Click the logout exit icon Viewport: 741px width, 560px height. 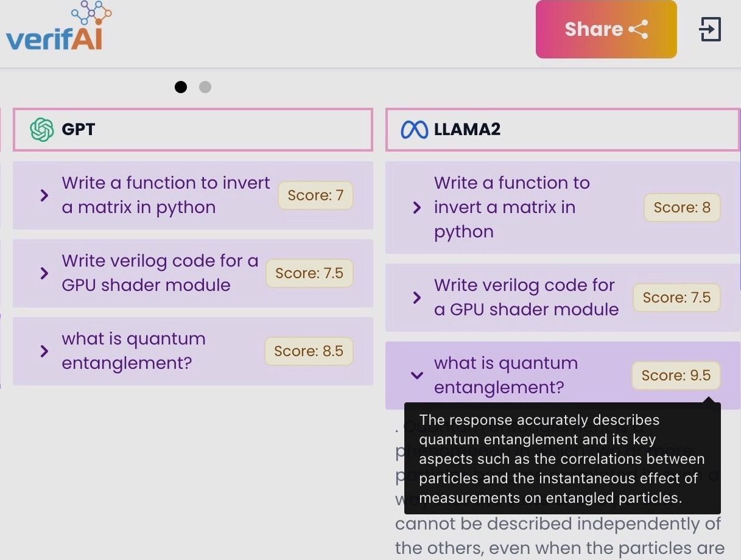(x=709, y=29)
